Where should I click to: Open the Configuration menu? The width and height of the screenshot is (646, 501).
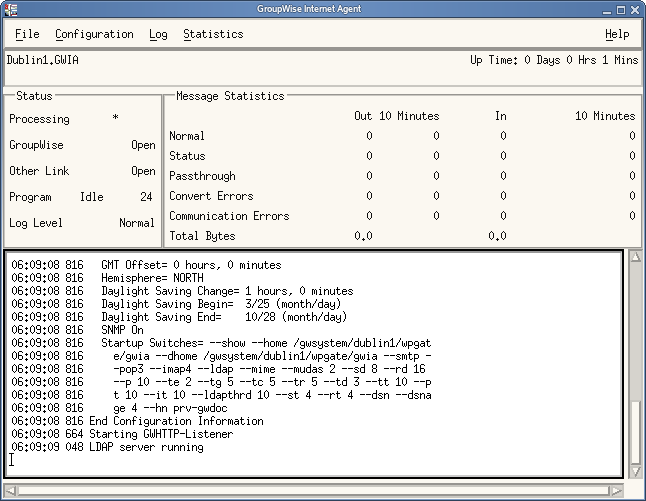point(94,34)
